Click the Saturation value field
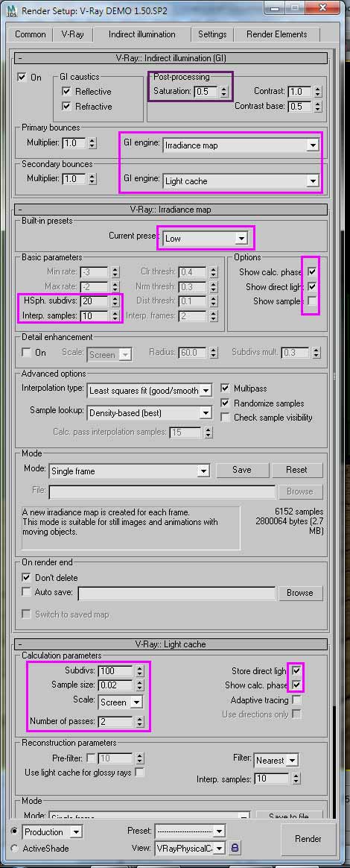350x868 pixels. click(x=206, y=92)
